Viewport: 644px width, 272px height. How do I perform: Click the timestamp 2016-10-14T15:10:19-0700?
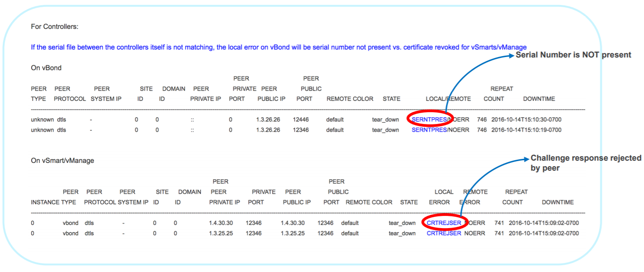(x=526, y=130)
